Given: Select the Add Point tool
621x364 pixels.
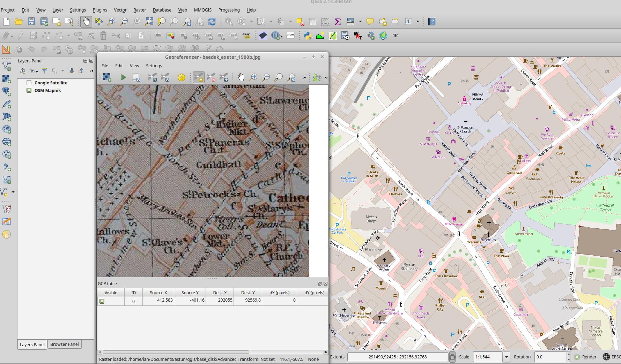Looking at the screenshot, I should (x=199, y=77).
